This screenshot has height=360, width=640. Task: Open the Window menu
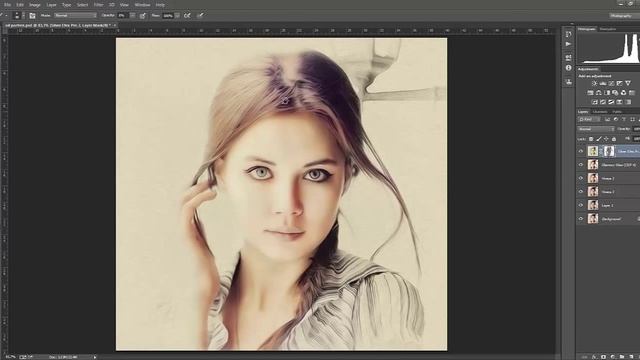tap(142, 5)
